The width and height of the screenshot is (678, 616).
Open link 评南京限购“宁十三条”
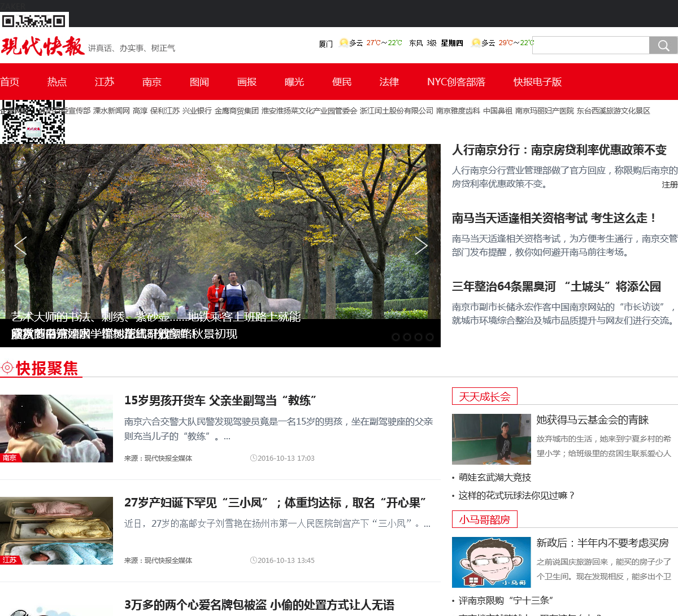pos(506,601)
